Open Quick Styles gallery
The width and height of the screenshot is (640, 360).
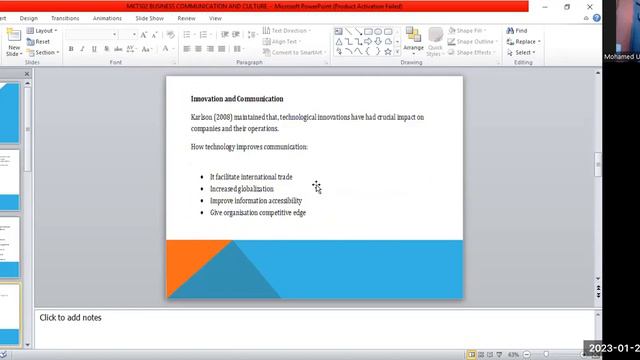point(435,42)
